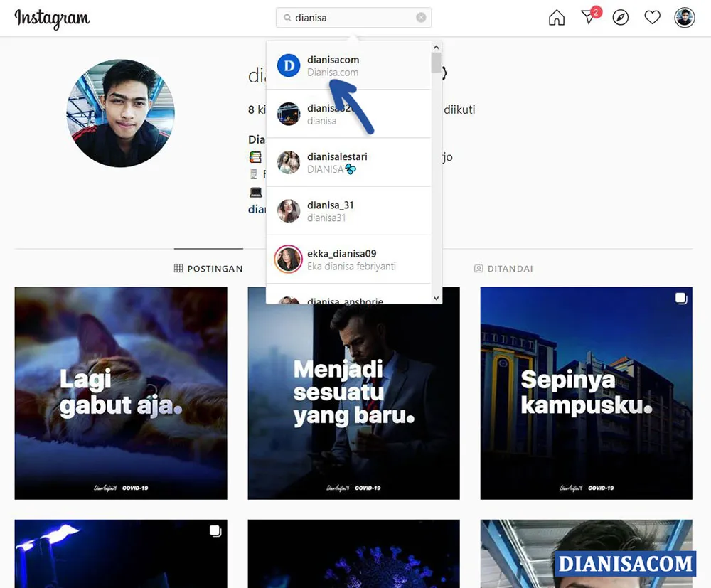The image size is (711, 588).
Task: Select the dianisacom search result
Action: point(333,65)
